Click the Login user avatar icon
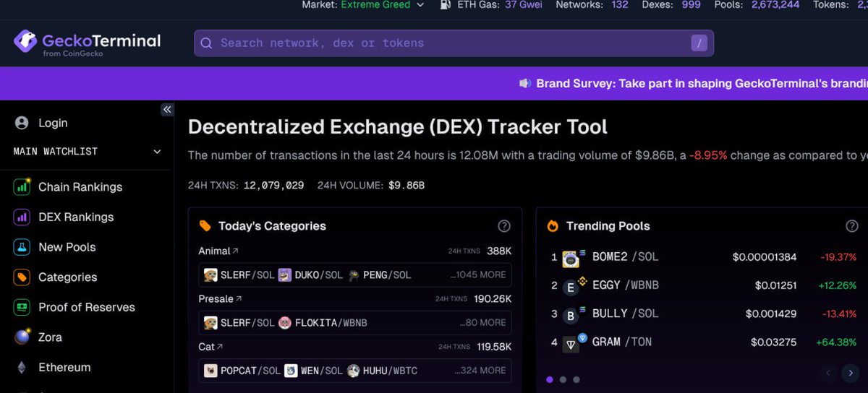The width and height of the screenshot is (868, 393). pos(22,123)
